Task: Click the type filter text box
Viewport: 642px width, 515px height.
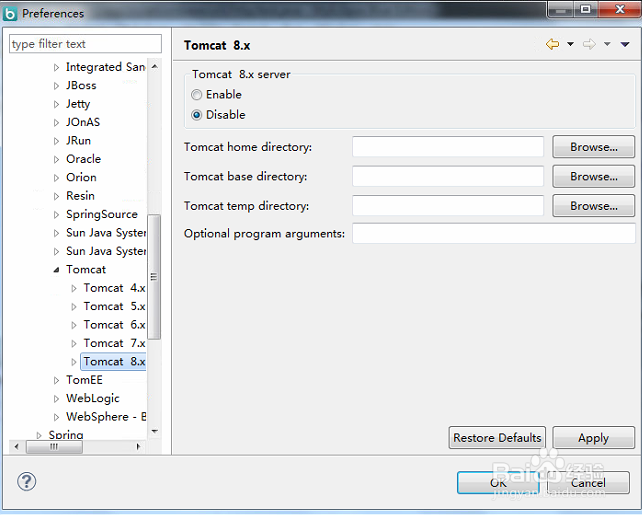Action: pyautogui.click(x=85, y=44)
